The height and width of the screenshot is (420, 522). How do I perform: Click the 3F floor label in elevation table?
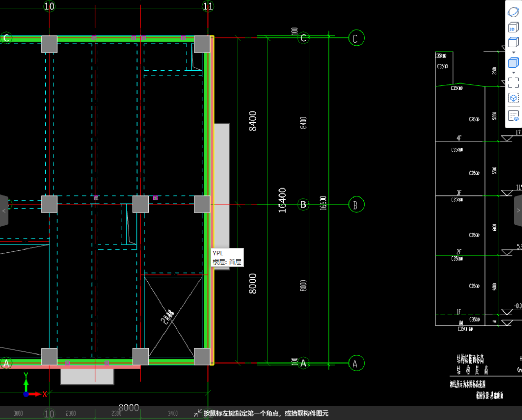(459, 193)
